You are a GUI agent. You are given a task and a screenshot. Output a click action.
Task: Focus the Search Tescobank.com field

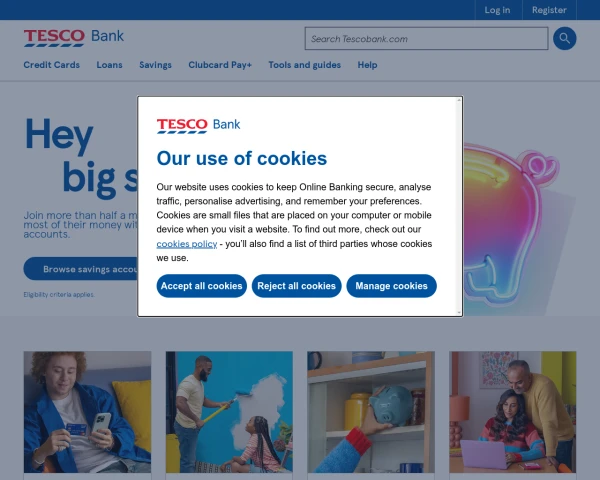pos(426,38)
